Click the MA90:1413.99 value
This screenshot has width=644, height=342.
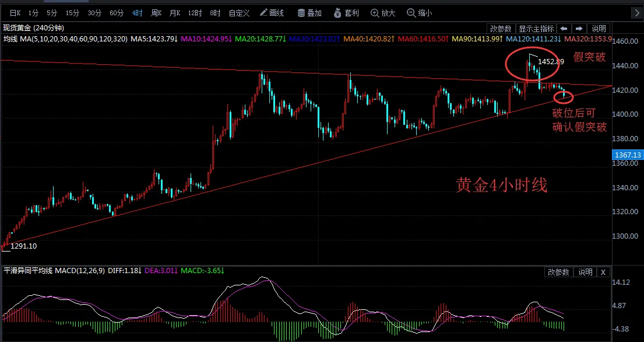click(x=478, y=39)
